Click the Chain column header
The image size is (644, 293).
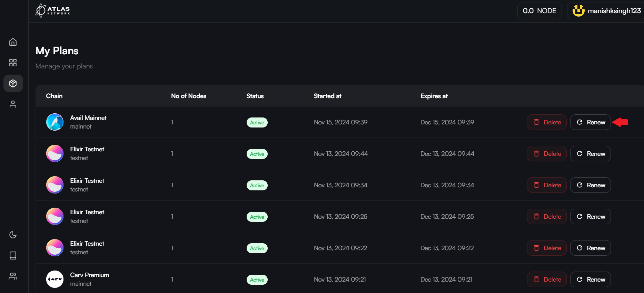coord(54,96)
